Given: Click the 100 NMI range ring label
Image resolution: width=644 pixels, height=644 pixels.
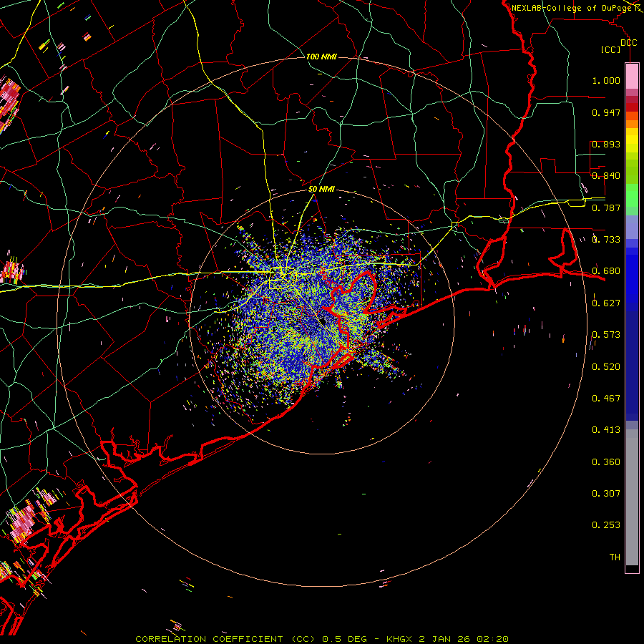Looking at the screenshot, I should [x=321, y=57].
